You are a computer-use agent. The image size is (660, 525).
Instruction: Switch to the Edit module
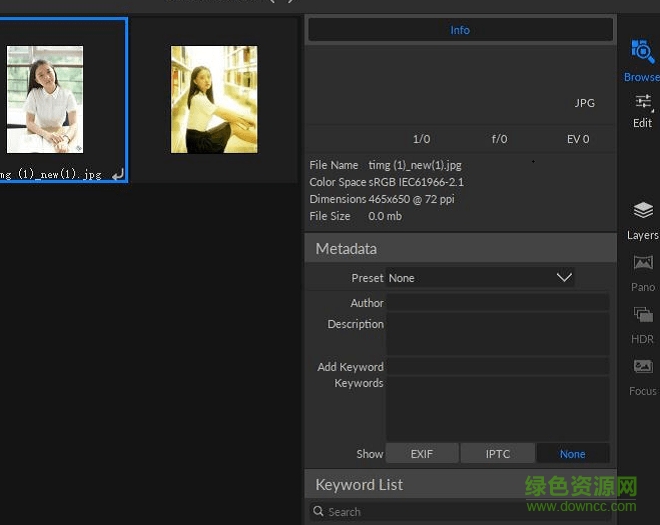coord(642,109)
